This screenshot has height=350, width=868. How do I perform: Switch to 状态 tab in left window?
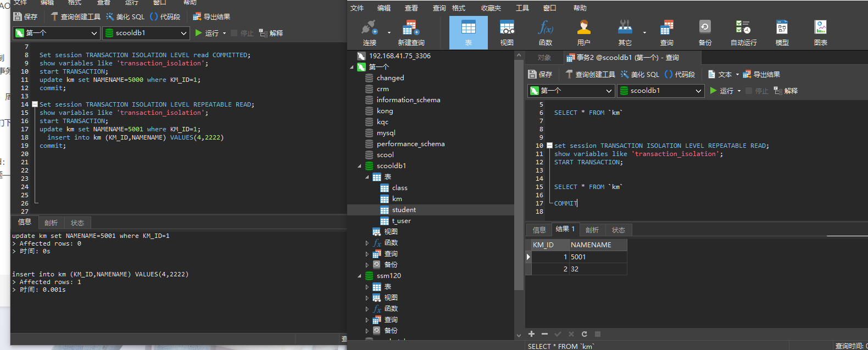[77, 223]
